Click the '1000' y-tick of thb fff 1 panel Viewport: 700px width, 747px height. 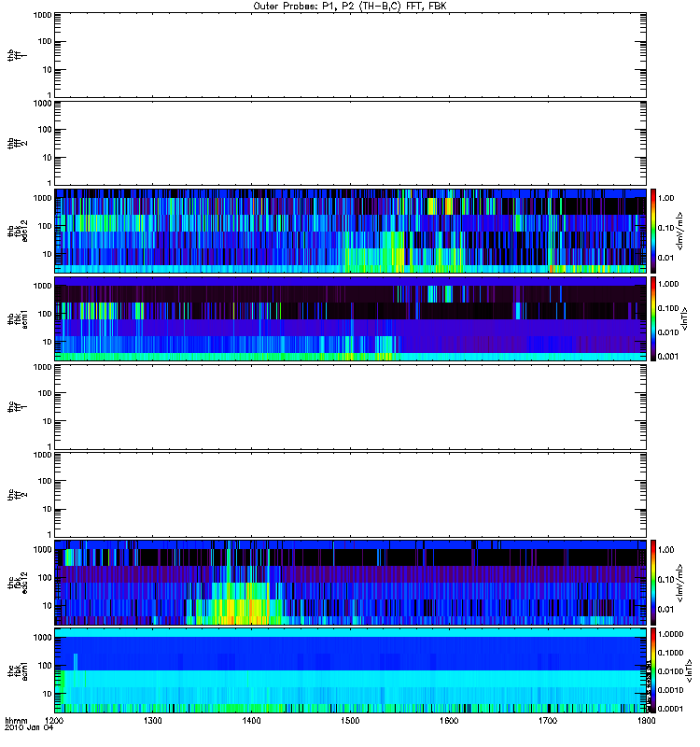pyautogui.click(x=42, y=15)
